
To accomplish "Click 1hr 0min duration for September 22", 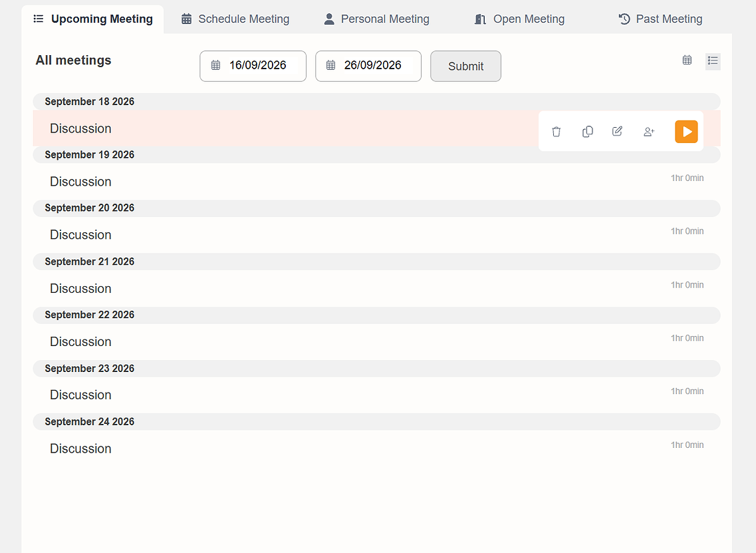I will pos(687,338).
